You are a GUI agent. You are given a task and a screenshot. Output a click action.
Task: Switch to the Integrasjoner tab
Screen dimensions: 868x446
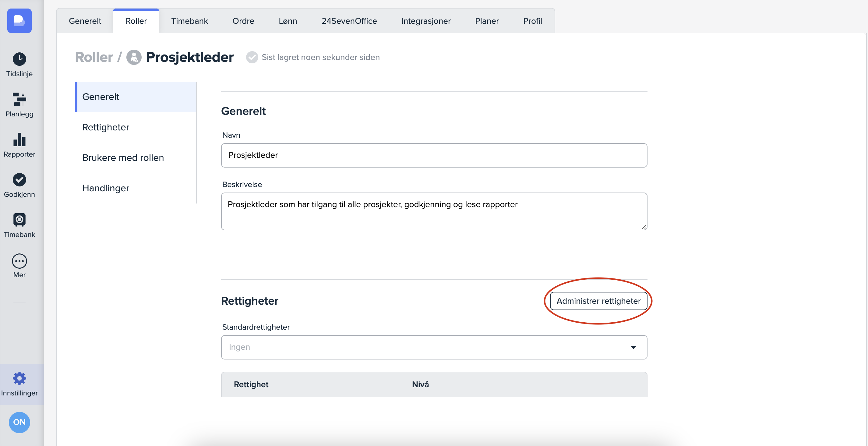(x=425, y=21)
